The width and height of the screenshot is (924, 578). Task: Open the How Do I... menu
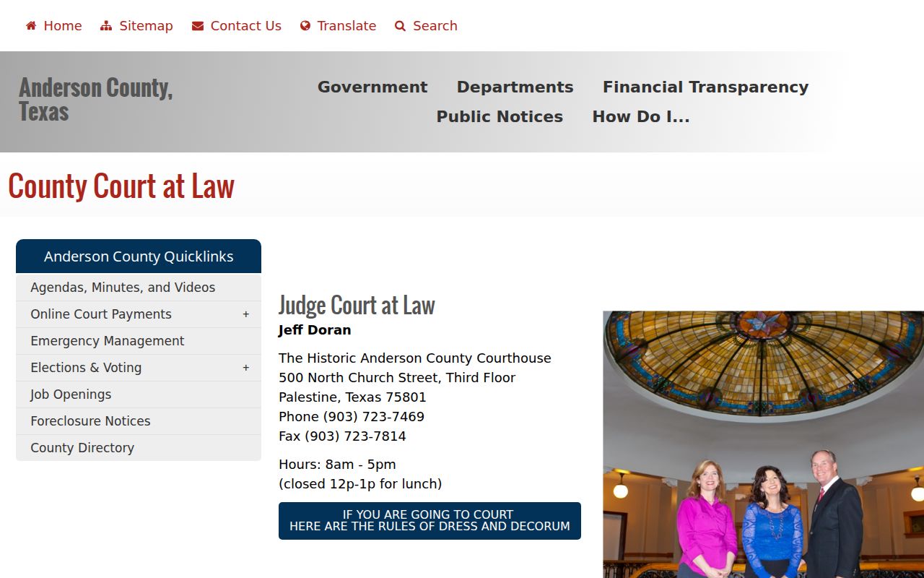[x=641, y=117]
